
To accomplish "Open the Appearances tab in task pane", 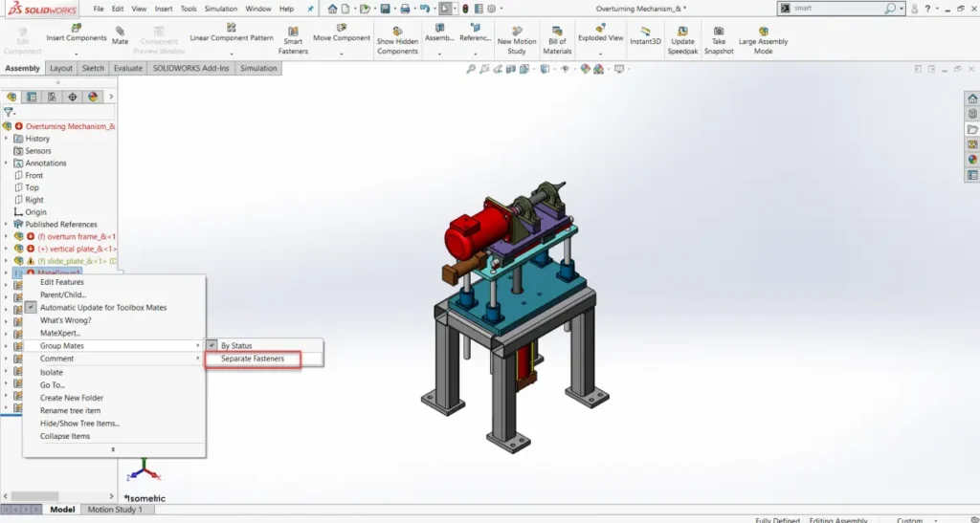I will 972,160.
